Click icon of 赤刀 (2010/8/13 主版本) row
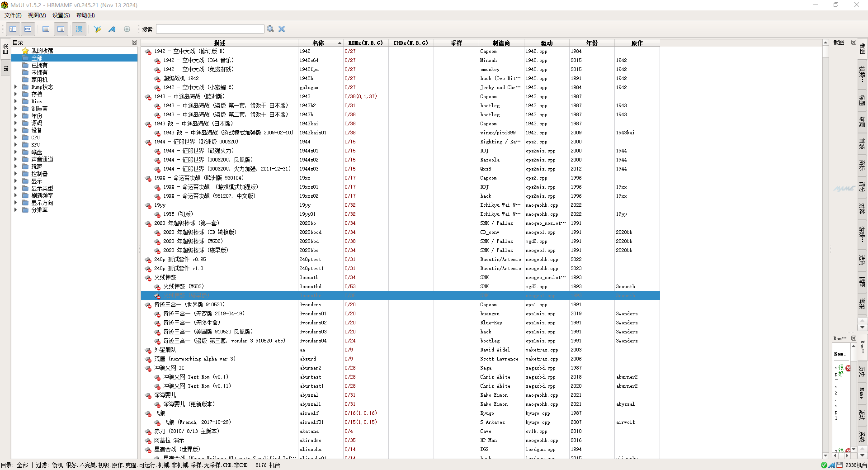 148,432
